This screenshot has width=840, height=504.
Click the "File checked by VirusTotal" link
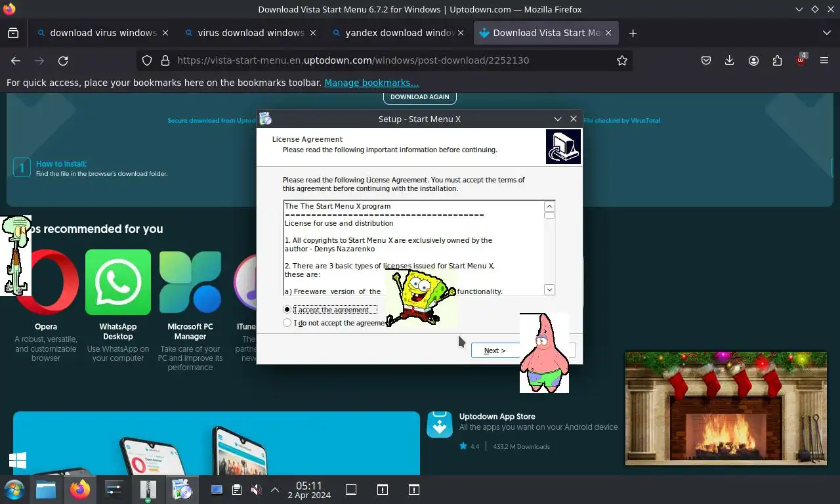click(x=621, y=121)
